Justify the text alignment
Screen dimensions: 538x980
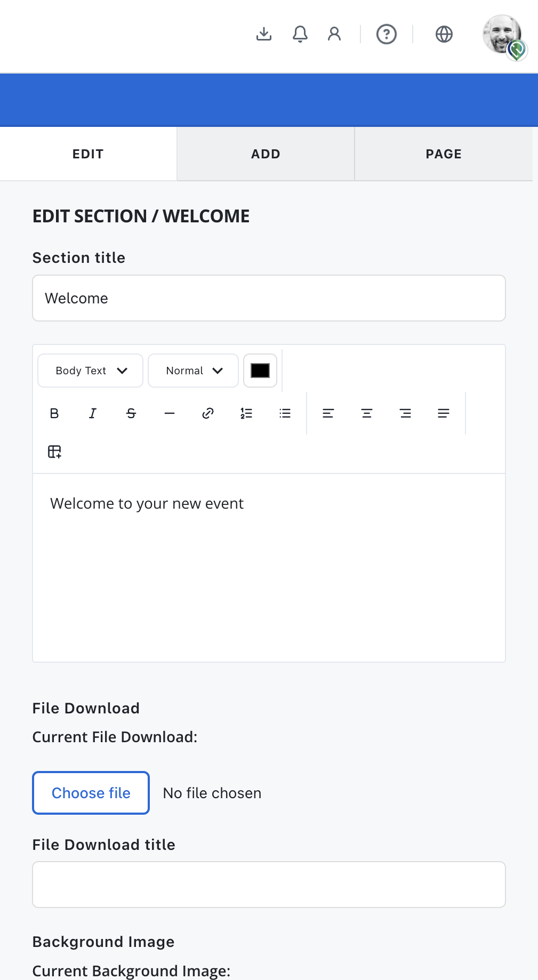(444, 413)
